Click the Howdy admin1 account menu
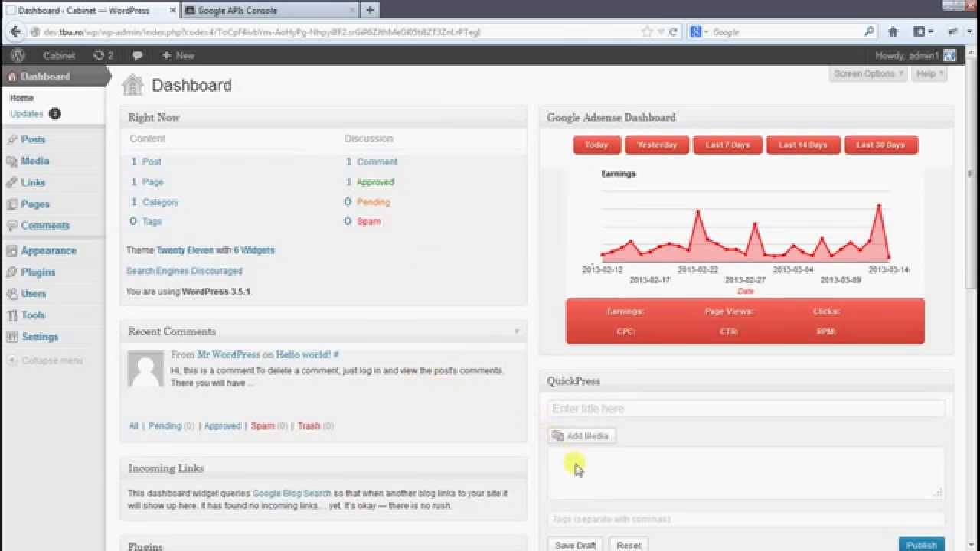 pyautogui.click(x=916, y=55)
